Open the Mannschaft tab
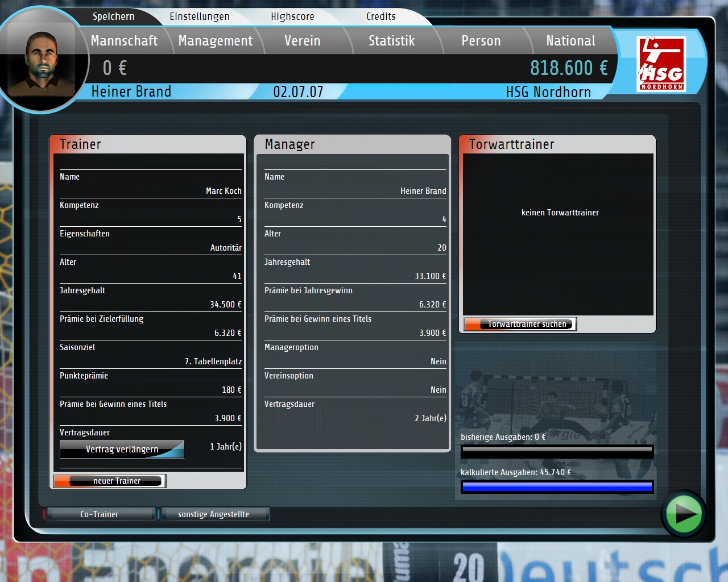 (x=124, y=41)
